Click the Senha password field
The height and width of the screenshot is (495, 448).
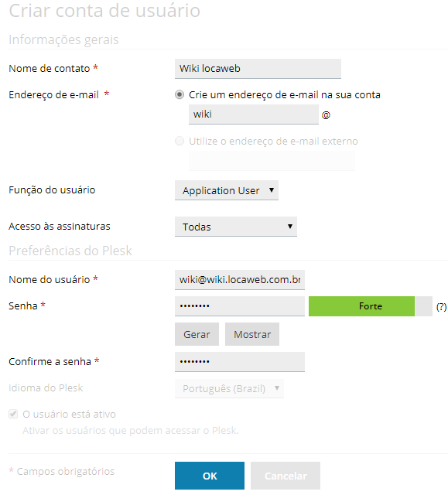click(x=240, y=306)
